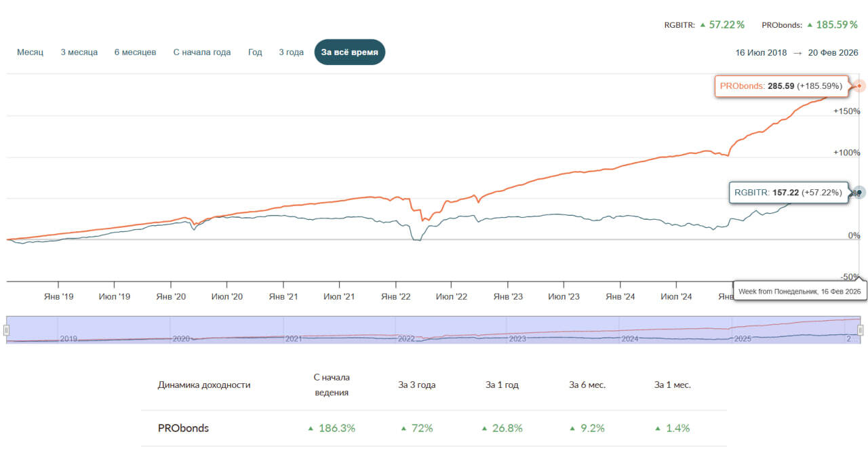Click the RGBITR 157.22 tooltip label

pyautogui.click(x=789, y=193)
